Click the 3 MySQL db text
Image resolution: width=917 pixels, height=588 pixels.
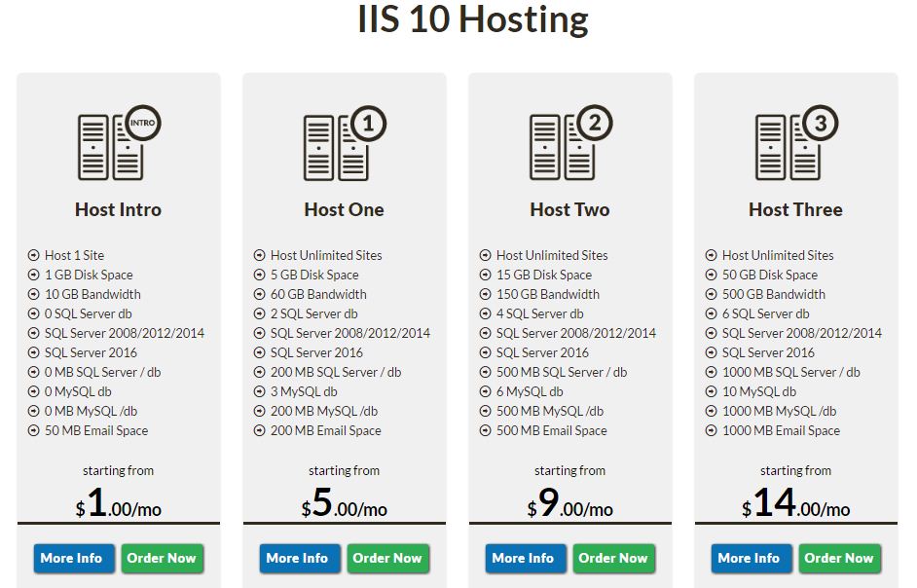point(304,391)
